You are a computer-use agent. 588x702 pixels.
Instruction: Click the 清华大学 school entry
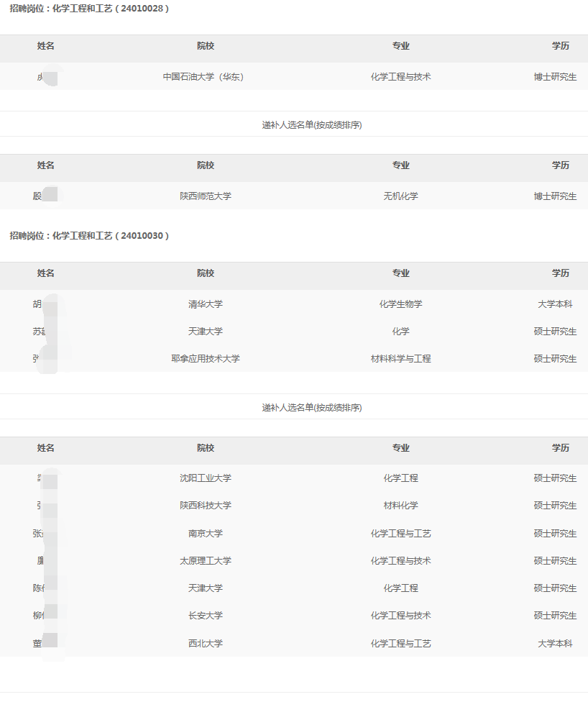(x=205, y=304)
